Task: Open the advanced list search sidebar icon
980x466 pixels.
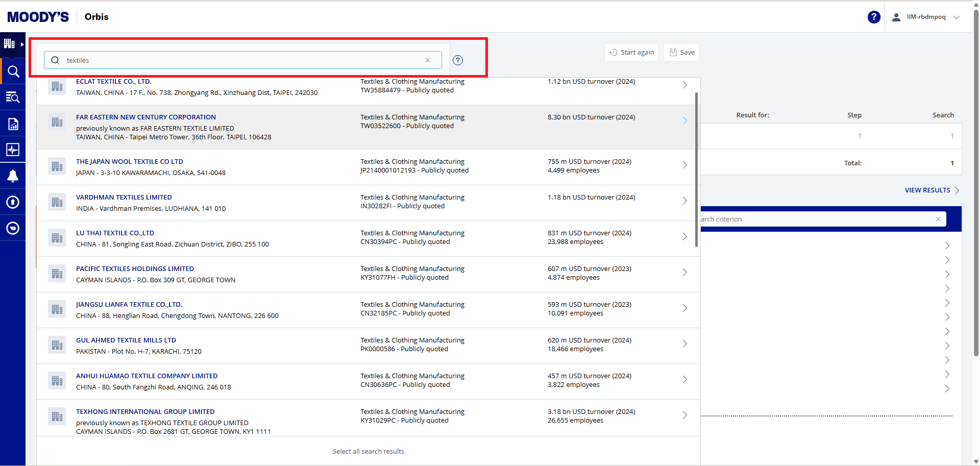Action: (x=13, y=97)
